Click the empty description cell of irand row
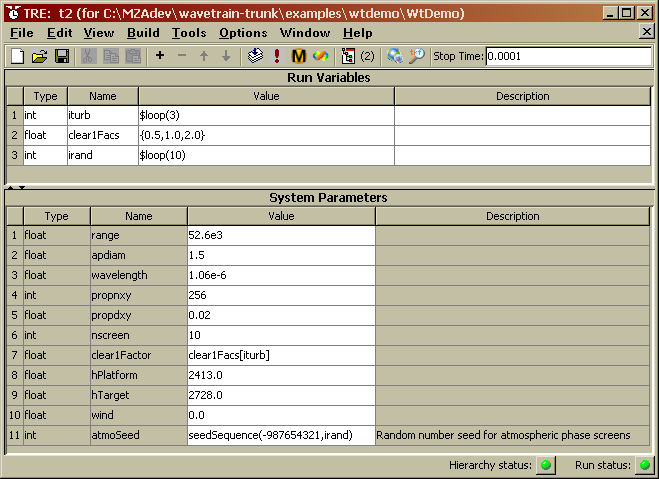 pos(522,155)
